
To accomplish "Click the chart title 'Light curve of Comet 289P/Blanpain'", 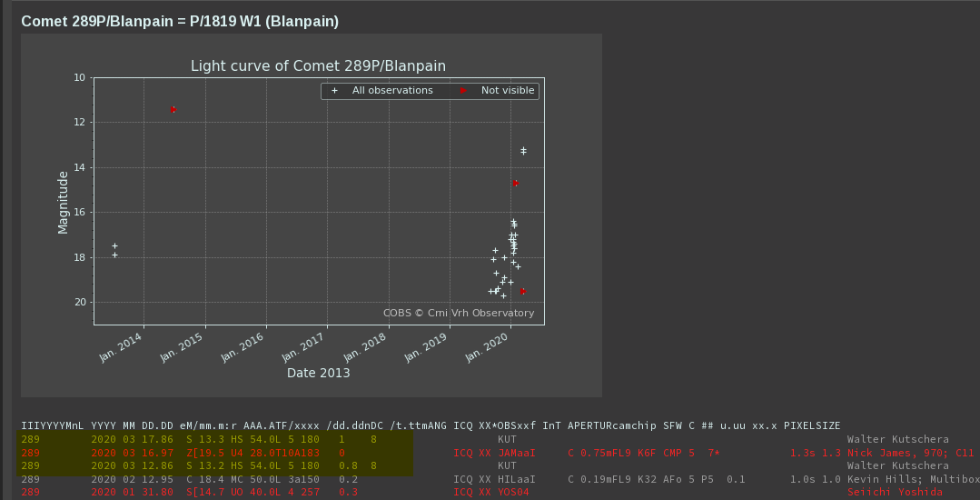I will (318, 65).
